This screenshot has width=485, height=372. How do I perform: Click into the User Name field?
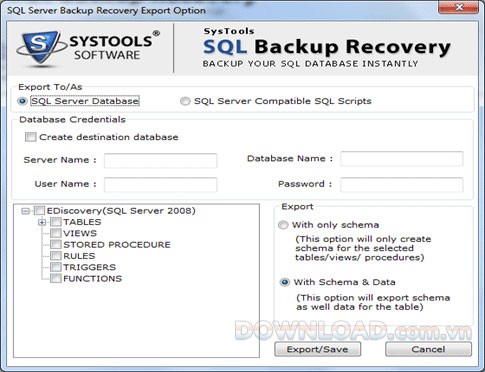[x=161, y=184]
